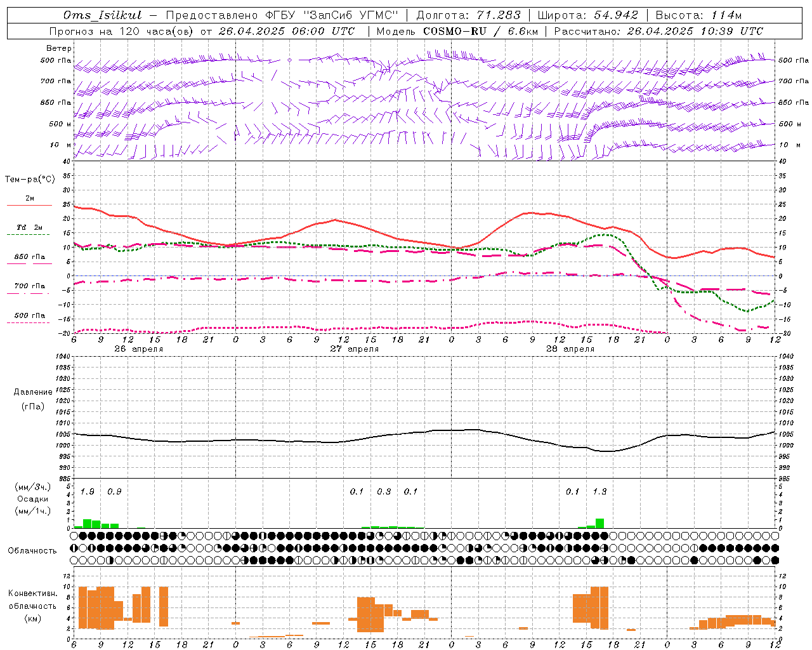The height and width of the screenshot is (650, 812).
Task: Click the station name Oms_Isilkul in the header
Action: tap(103, 15)
